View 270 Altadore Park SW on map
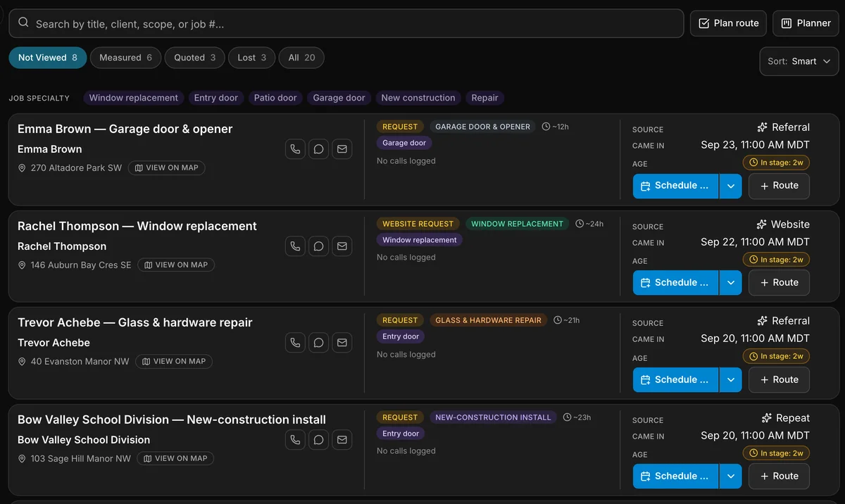845x504 pixels. click(167, 168)
